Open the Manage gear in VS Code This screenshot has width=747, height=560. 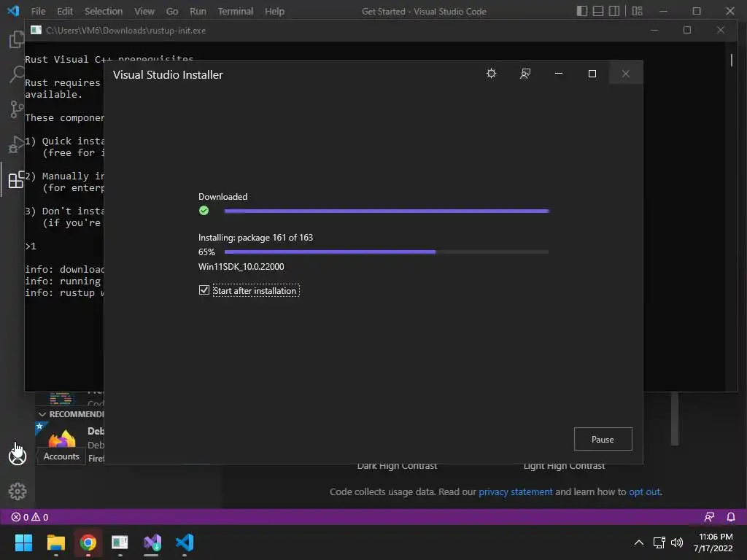tap(18, 491)
